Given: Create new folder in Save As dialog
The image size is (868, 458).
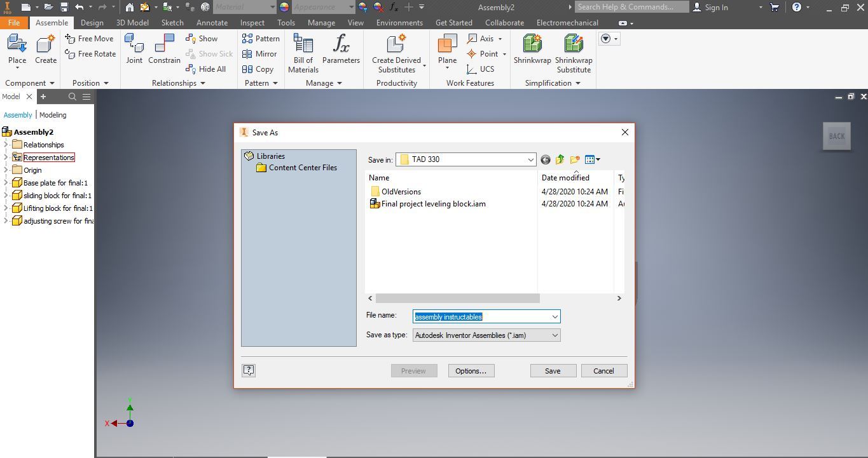Looking at the screenshot, I should 575,159.
